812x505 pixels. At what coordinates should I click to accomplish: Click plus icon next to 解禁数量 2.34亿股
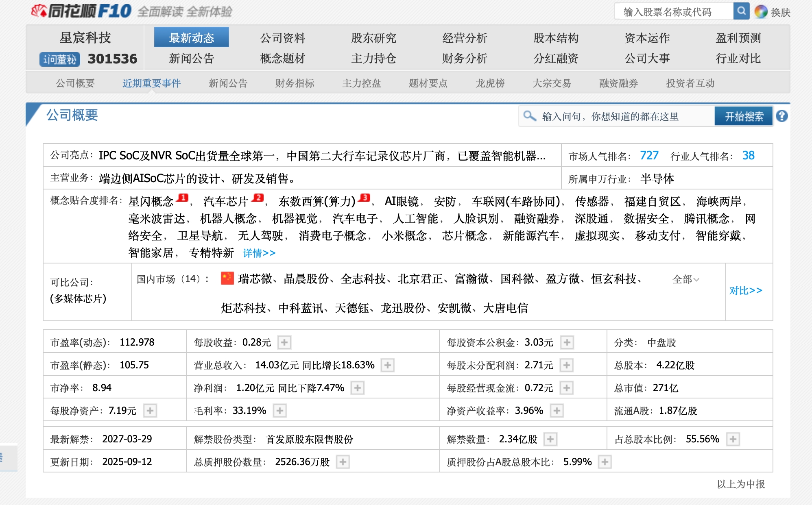click(x=550, y=439)
